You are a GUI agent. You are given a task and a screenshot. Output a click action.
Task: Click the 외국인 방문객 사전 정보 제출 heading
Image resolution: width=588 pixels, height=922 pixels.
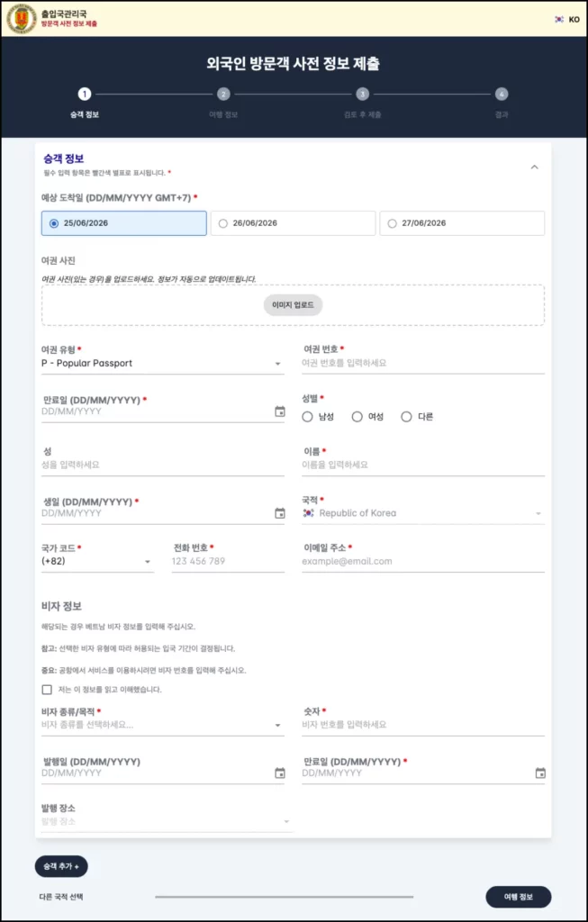[294, 64]
